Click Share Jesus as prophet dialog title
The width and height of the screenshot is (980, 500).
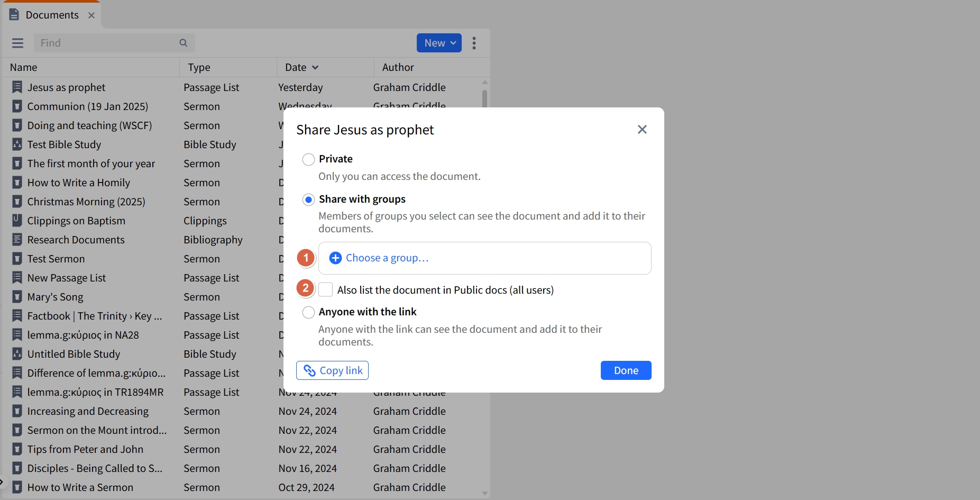point(365,130)
